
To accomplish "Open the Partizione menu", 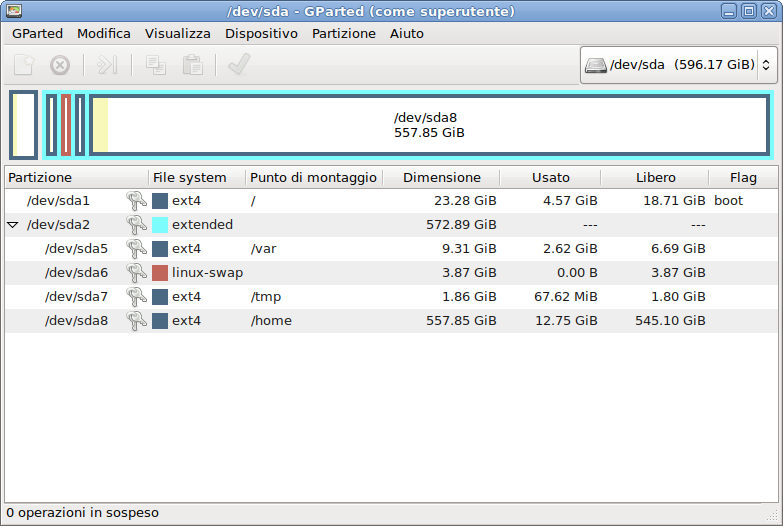I will click(344, 33).
